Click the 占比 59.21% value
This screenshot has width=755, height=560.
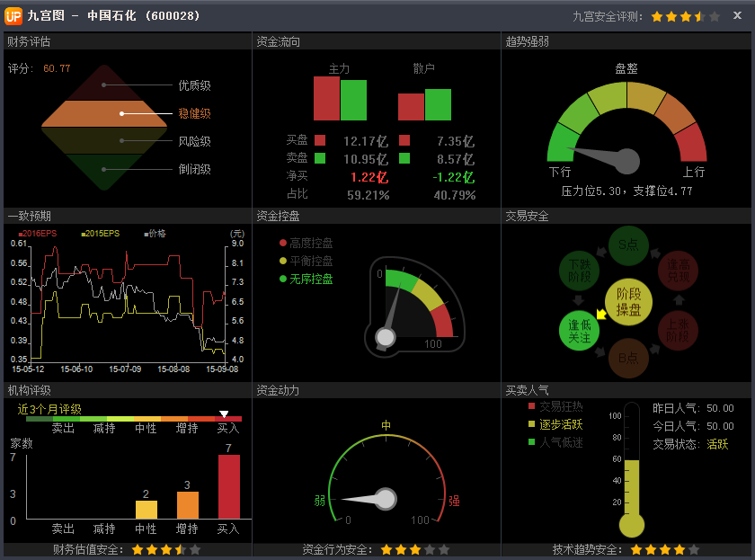369,195
